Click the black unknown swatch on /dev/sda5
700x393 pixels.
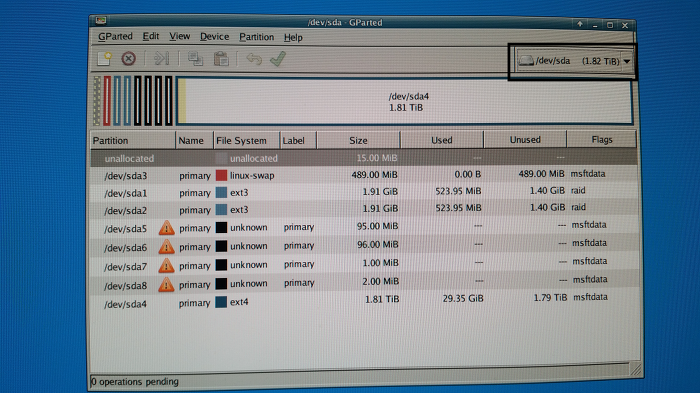point(221,227)
